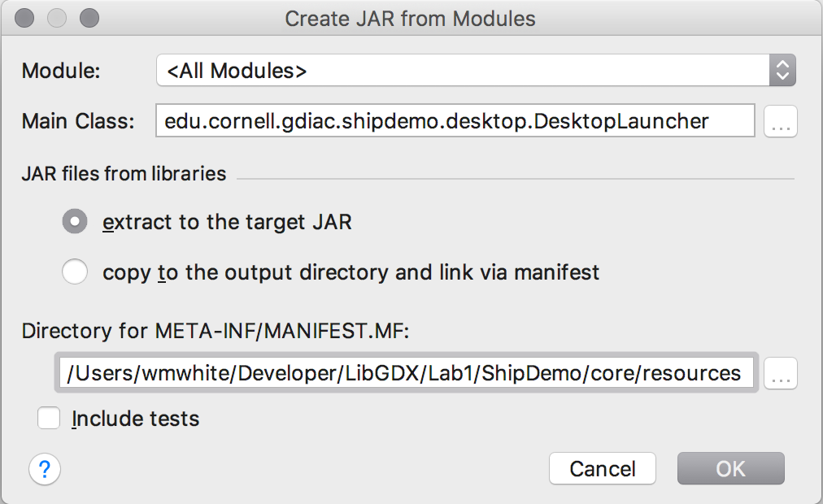Confirm the dialog with OK
Viewport: 823px width, 504px height.
(x=730, y=469)
